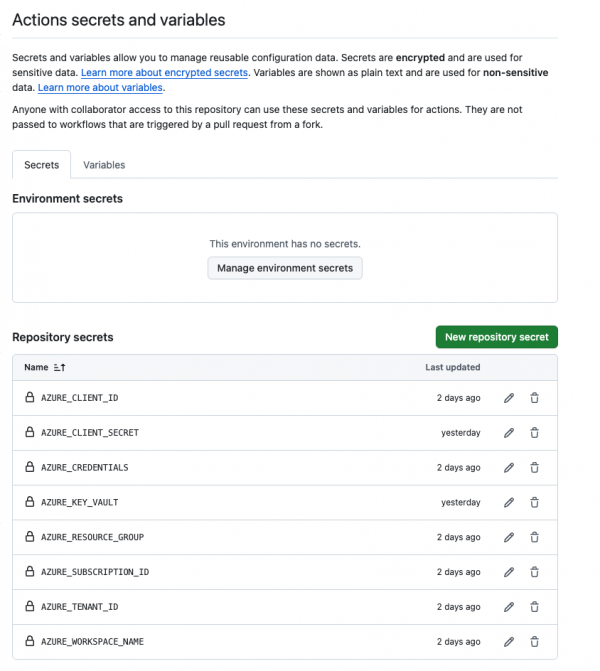The image size is (600, 671).
Task: Click New repository secret button
Action: 496,337
